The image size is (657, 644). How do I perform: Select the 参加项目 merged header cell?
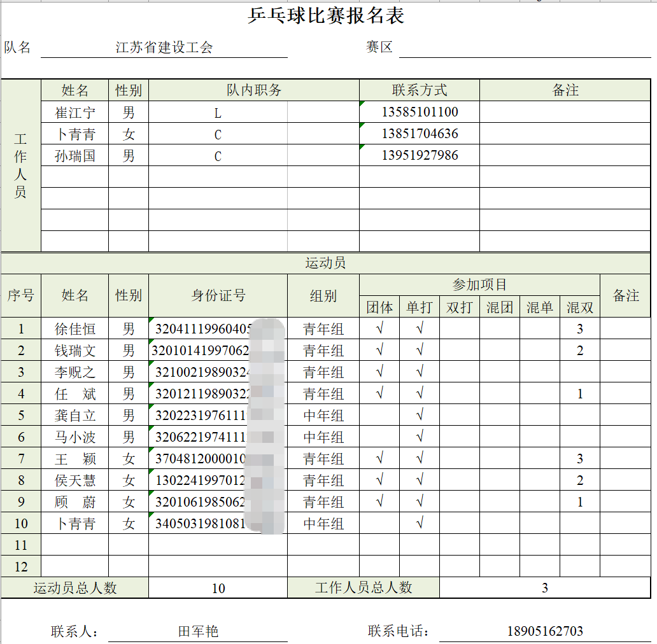tap(479, 284)
